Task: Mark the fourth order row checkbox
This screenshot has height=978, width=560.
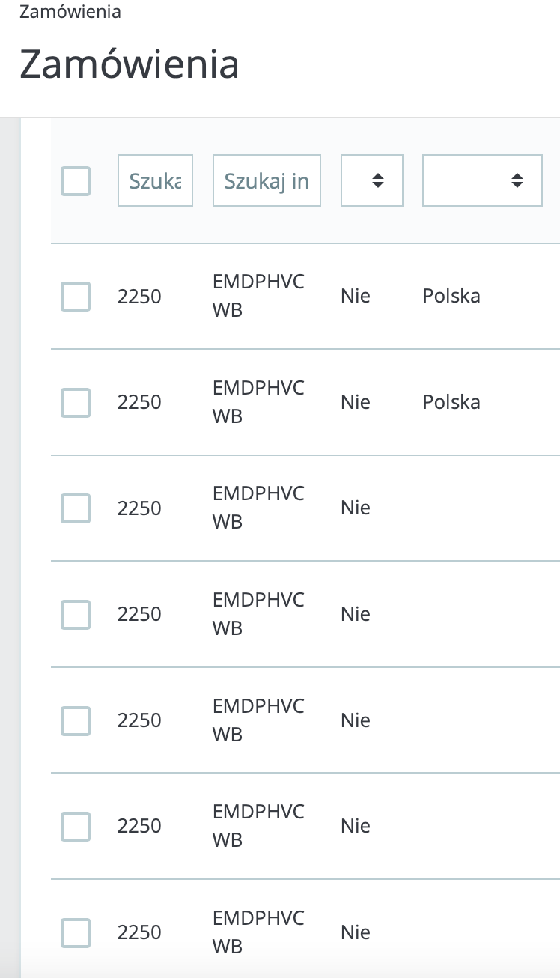Action: point(76,615)
